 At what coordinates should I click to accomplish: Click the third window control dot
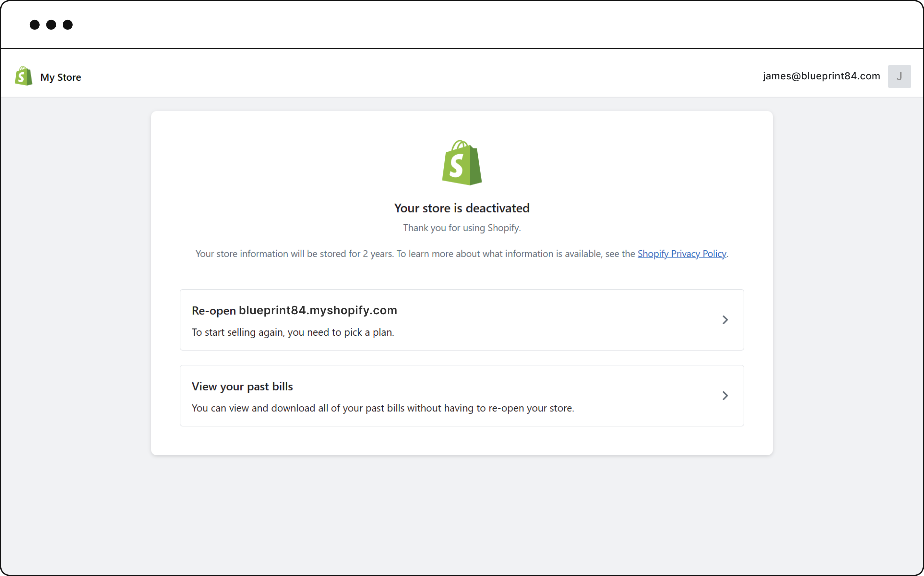68,25
